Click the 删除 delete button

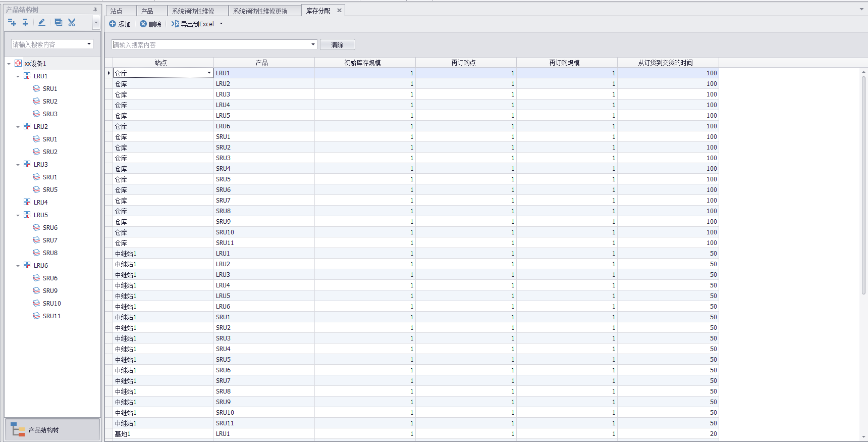point(151,24)
